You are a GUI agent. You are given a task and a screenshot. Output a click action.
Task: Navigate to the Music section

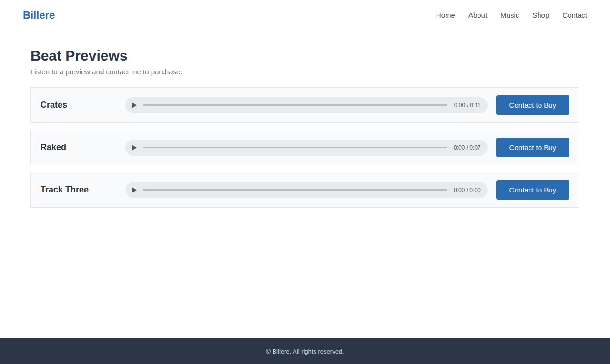click(x=509, y=15)
